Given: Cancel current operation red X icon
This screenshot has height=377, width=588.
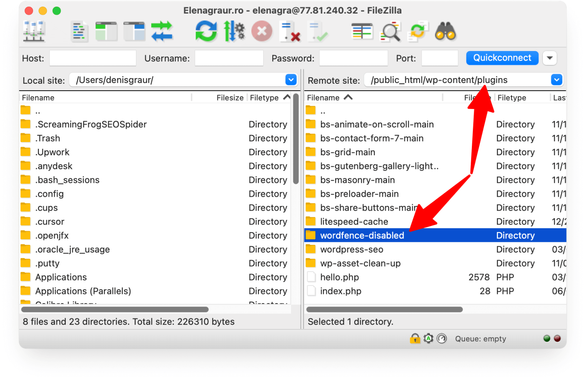Looking at the screenshot, I should click(x=262, y=32).
